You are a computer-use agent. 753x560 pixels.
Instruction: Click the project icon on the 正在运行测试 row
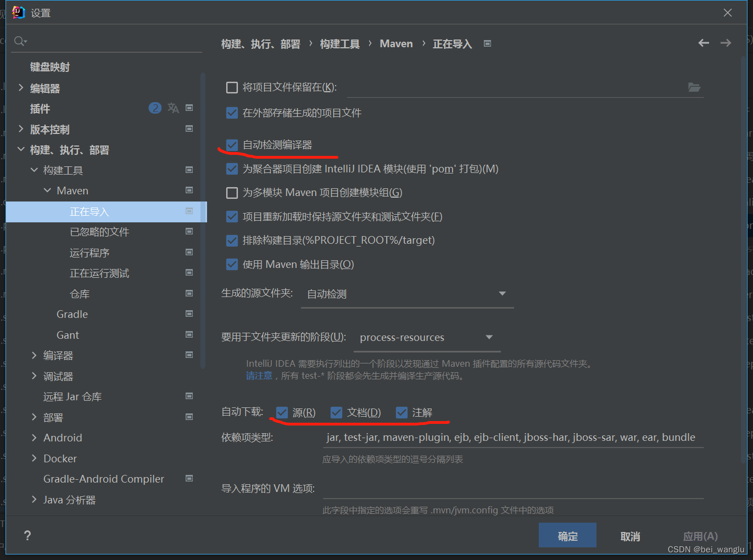[189, 273]
